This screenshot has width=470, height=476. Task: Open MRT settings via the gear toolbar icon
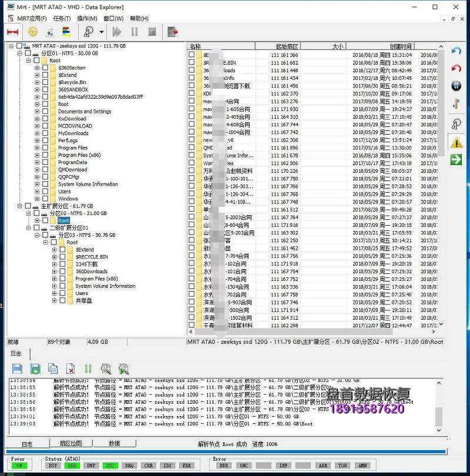tap(32, 32)
